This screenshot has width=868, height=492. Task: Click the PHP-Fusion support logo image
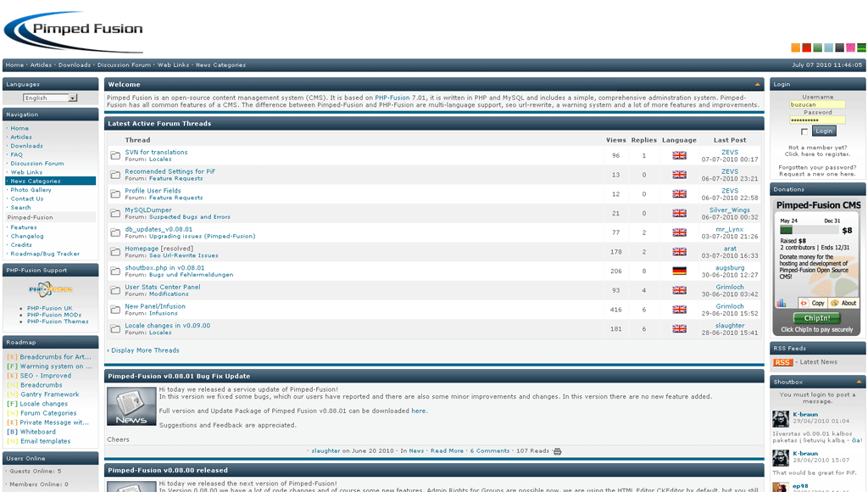coord(50,288)
